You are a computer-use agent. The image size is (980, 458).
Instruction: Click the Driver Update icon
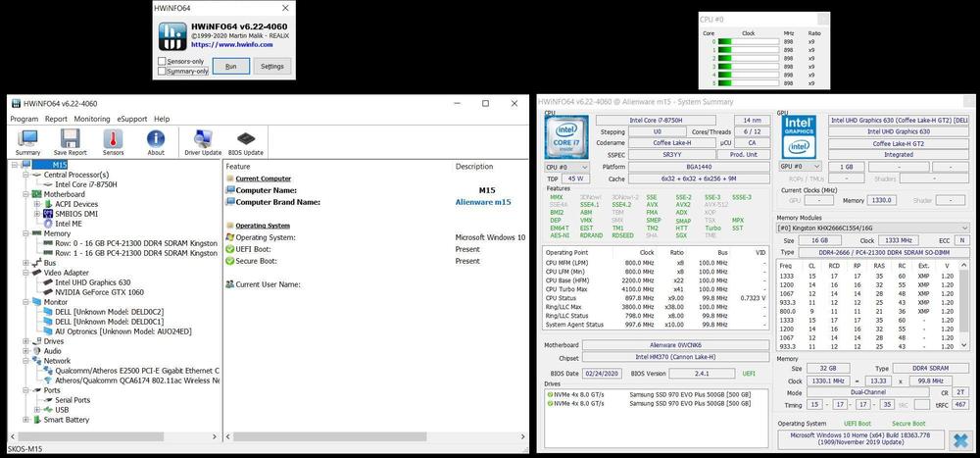pos(203,141)
